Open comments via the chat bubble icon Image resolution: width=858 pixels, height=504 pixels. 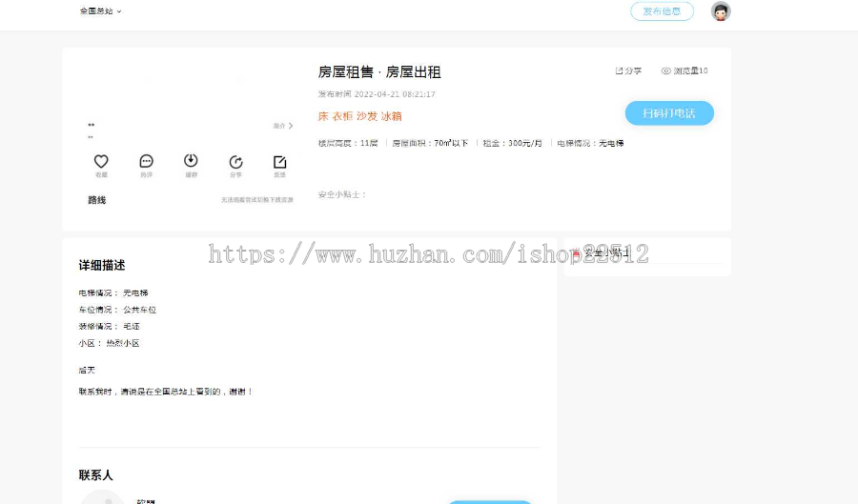pyautogui.click(x=146, y=161)
